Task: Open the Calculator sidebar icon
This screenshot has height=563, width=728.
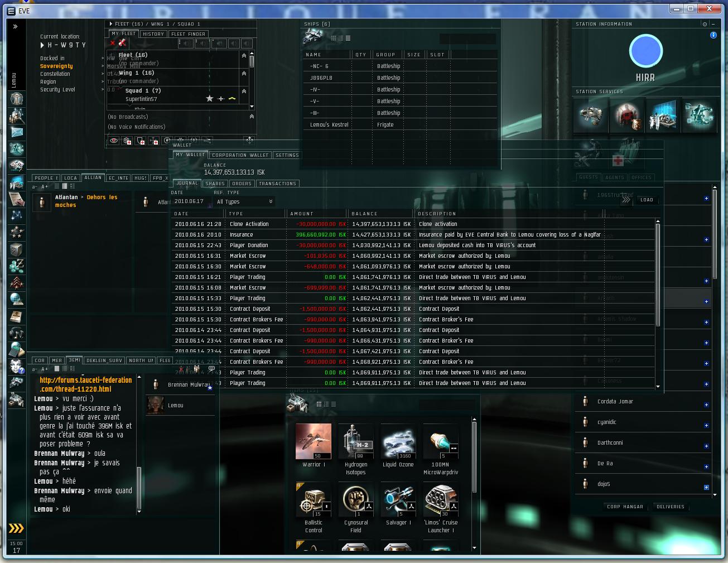Action: click(17, 350)
